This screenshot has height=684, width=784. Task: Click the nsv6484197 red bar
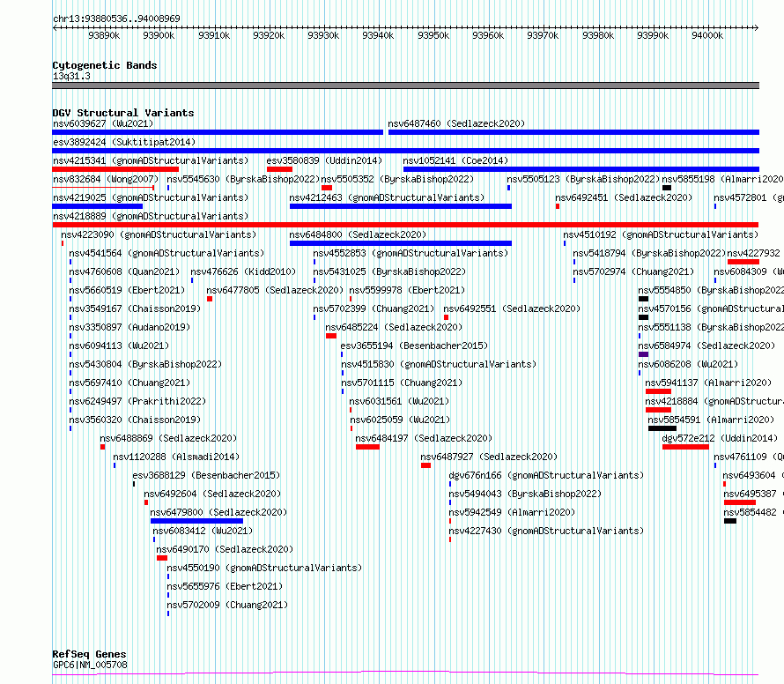367,447
